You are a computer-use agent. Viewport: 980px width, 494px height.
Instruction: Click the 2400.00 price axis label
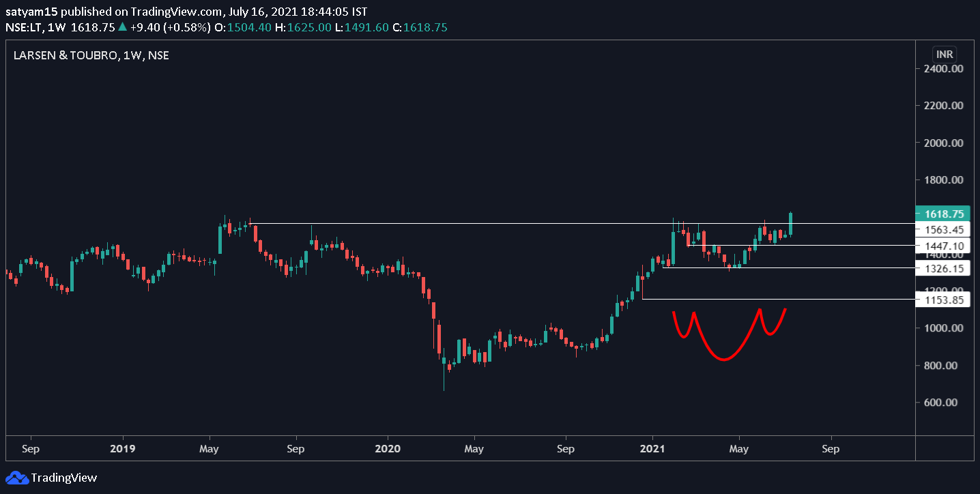[944, 69]
